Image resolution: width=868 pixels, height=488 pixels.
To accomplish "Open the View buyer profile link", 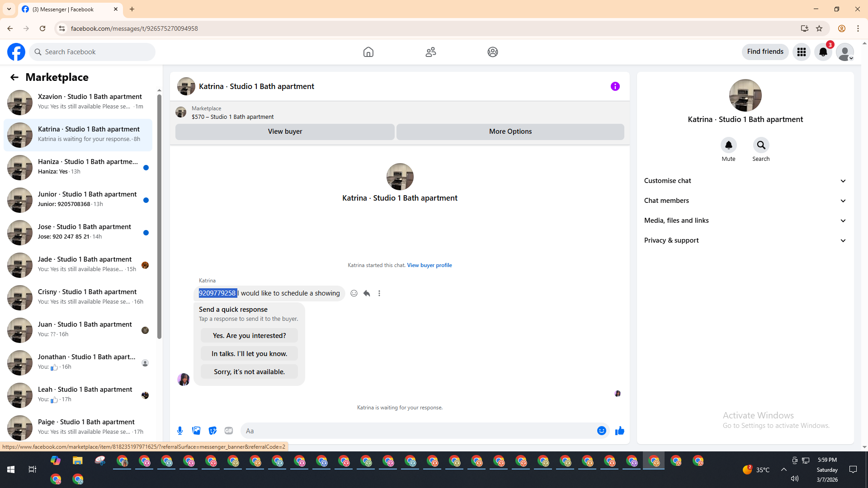I will pos(429,265).
